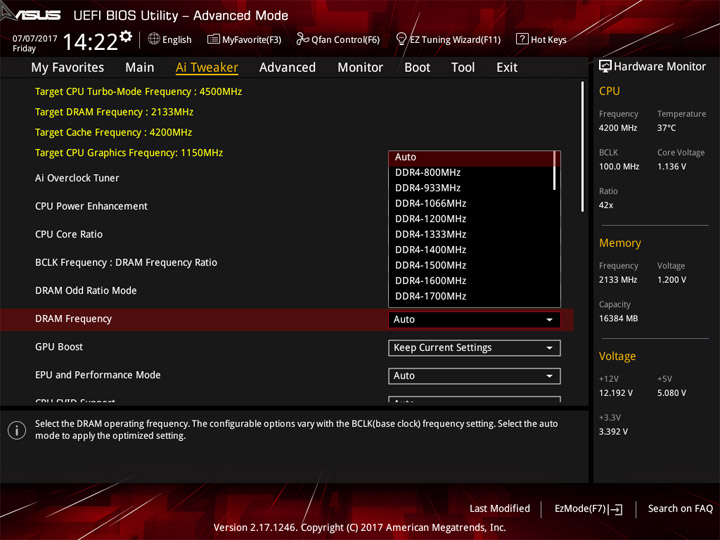The height and width of the screenshot is (540, 720).
Task: Open the Tool tab
Action: 463,68
